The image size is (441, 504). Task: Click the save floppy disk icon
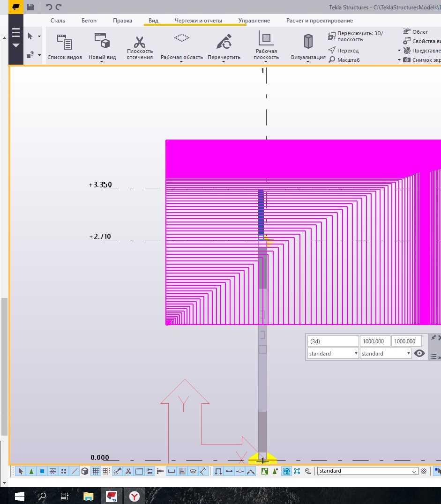click(x=30, y=7)
